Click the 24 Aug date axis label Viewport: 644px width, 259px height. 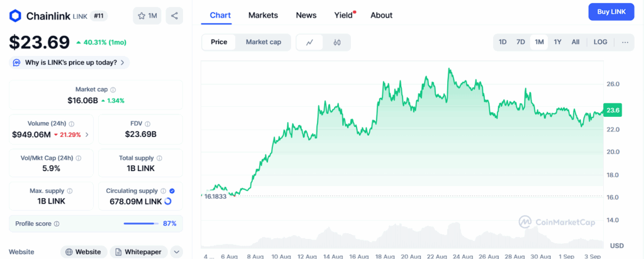[464, 256]
